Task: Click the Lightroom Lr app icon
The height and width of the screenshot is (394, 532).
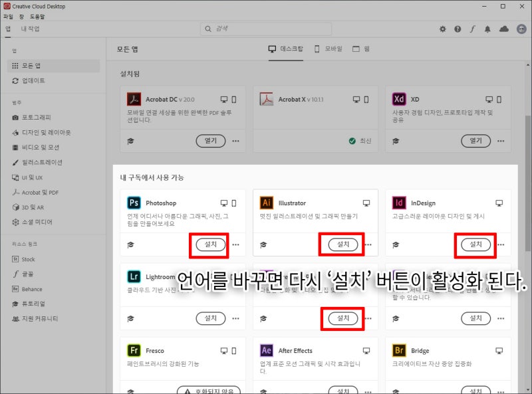Action: 134,276
